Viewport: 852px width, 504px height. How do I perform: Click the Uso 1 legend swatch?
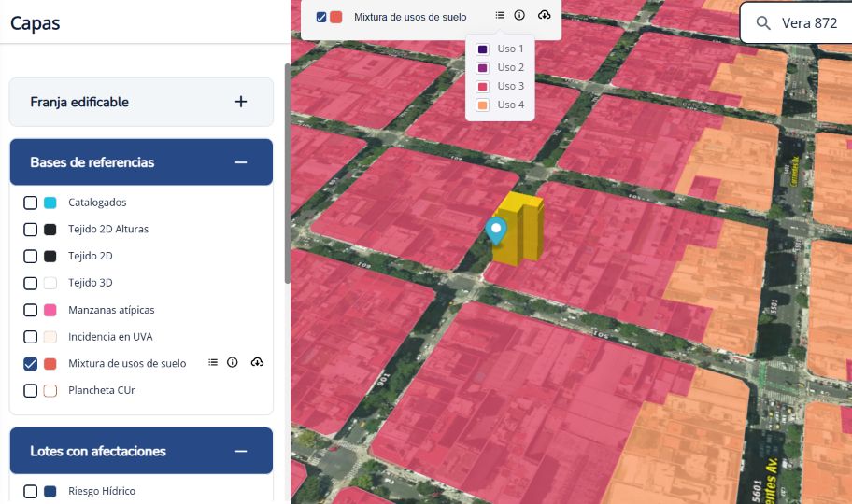482,49
